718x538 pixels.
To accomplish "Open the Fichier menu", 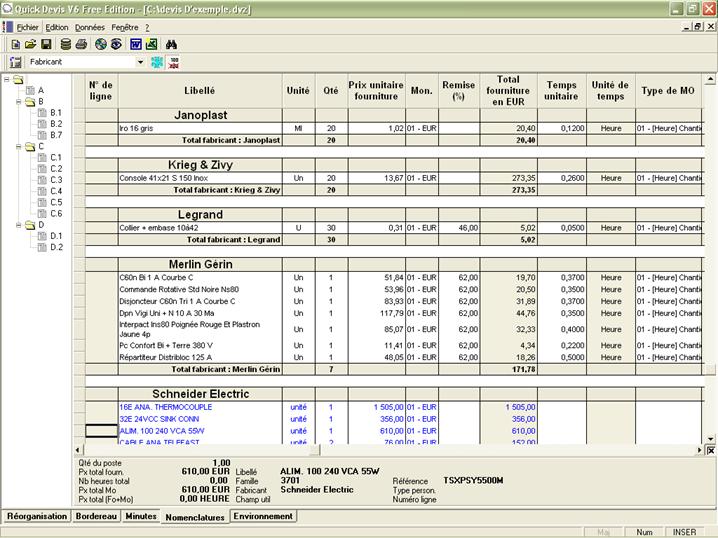I will click(x=26, y=27).
